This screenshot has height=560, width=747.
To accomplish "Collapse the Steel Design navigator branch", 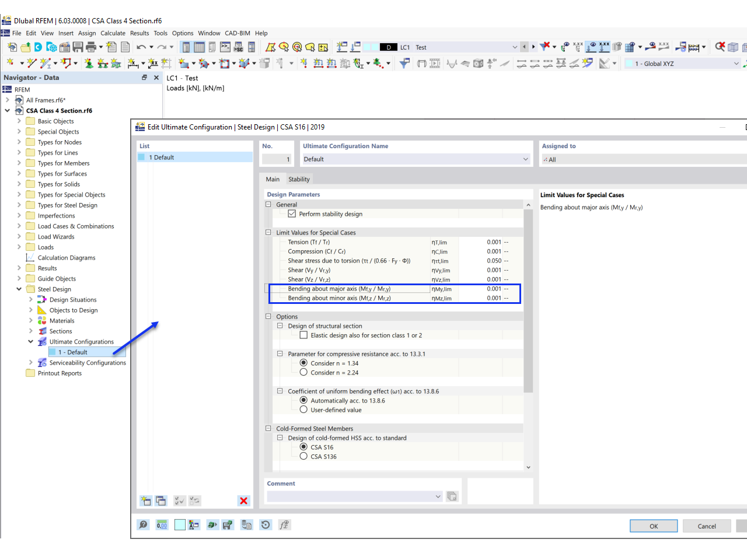I will 19,289.
